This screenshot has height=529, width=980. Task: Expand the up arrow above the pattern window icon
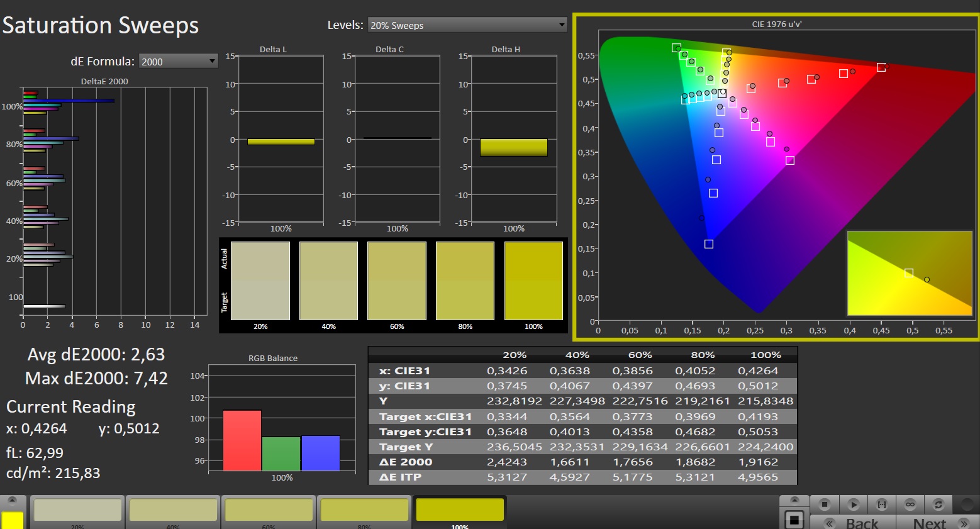click(794, 501)
